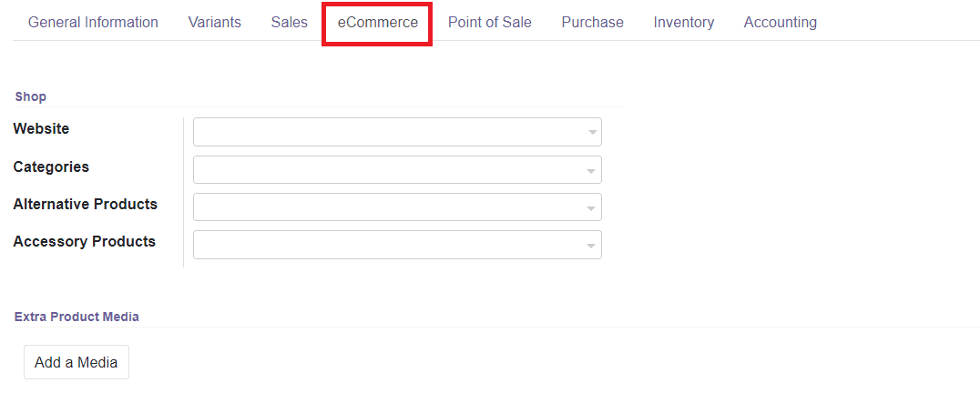Click the Alternative Products label text
This screenshot has width=980, height=403.
click(x=85, y=205)
